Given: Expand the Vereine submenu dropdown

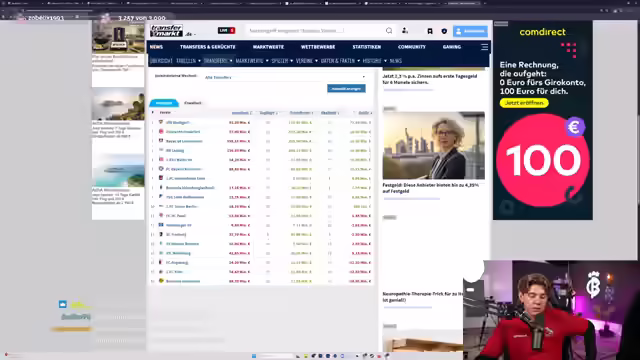Looking at the screenshot, I should (307, 61).
